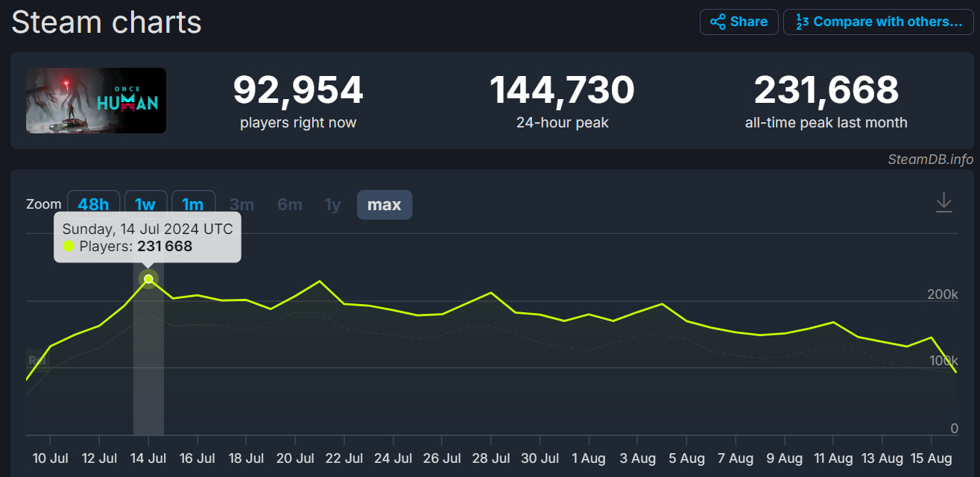
Task: Click the 26 Jul date label
Action: click(x=441, y=458)
